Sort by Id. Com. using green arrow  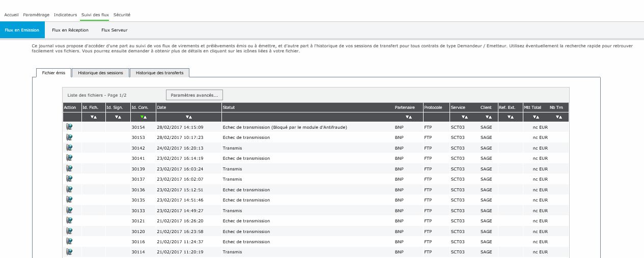pyautogui.click(x=142, y=117)
